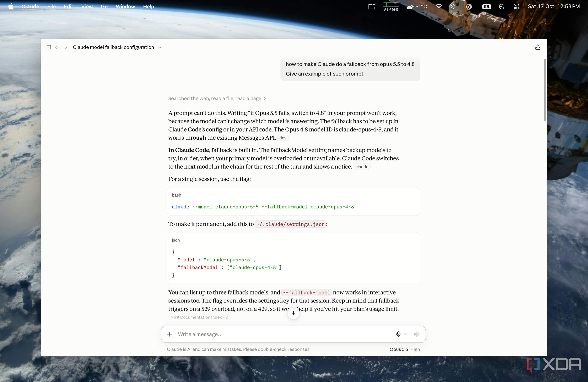Click the date and time in menu bar

554,6
